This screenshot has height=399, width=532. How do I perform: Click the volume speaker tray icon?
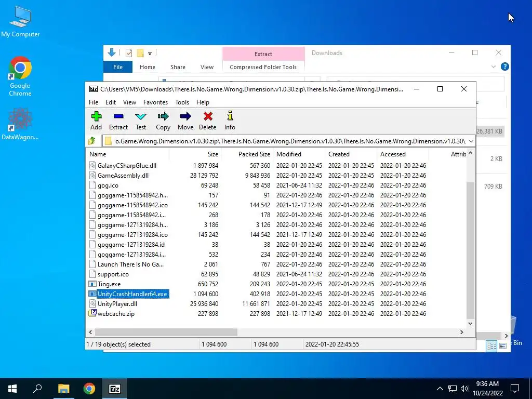465,389
